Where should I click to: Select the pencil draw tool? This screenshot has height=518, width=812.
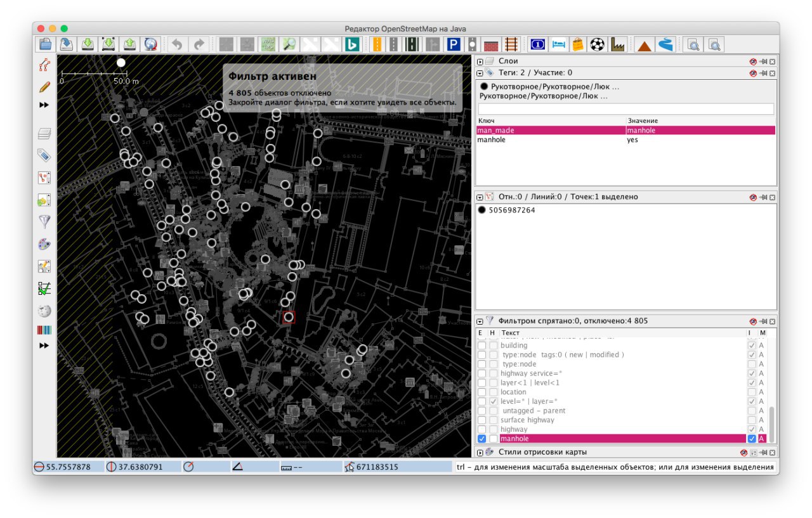44,86
